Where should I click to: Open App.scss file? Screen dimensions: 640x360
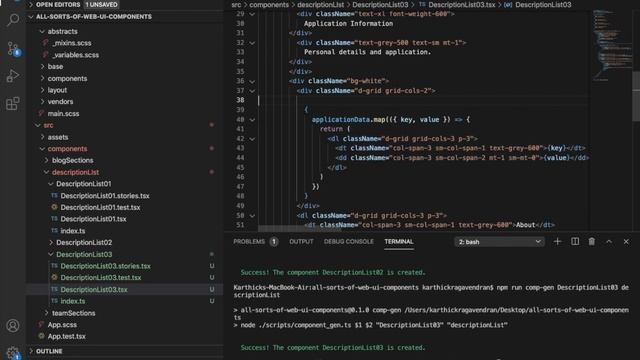[62, 325]
